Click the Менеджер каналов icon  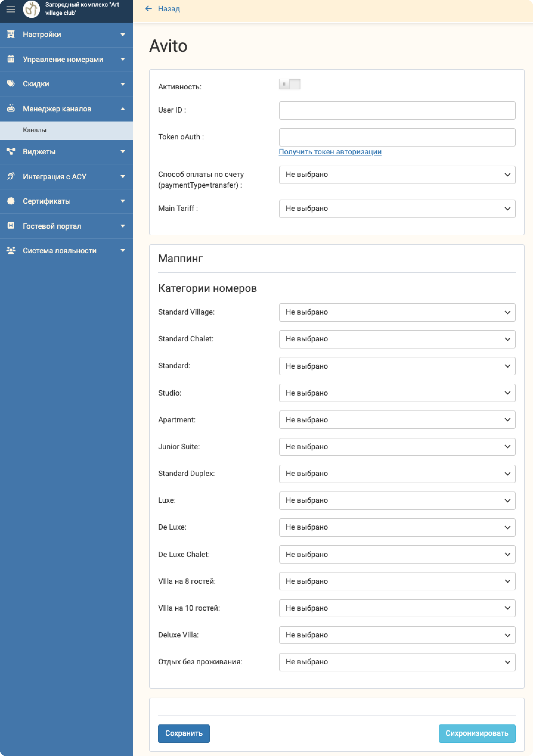click(11, 108)
